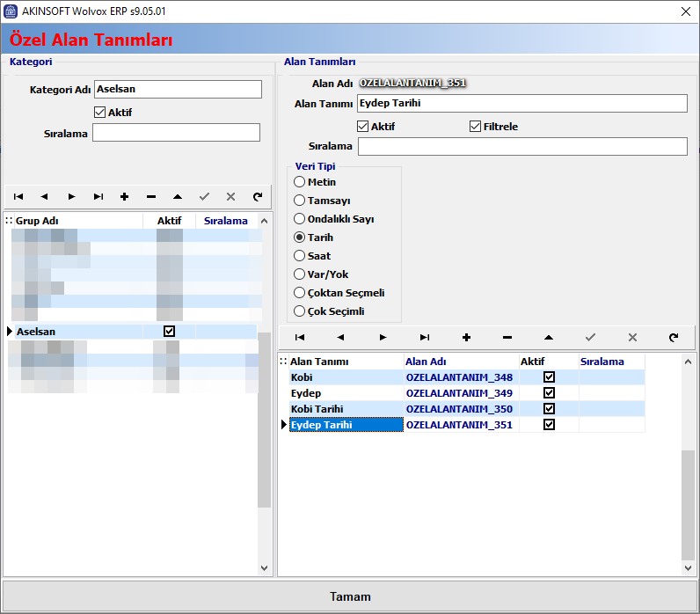
Task: Edit current field definition record
Action: (549, 337)
